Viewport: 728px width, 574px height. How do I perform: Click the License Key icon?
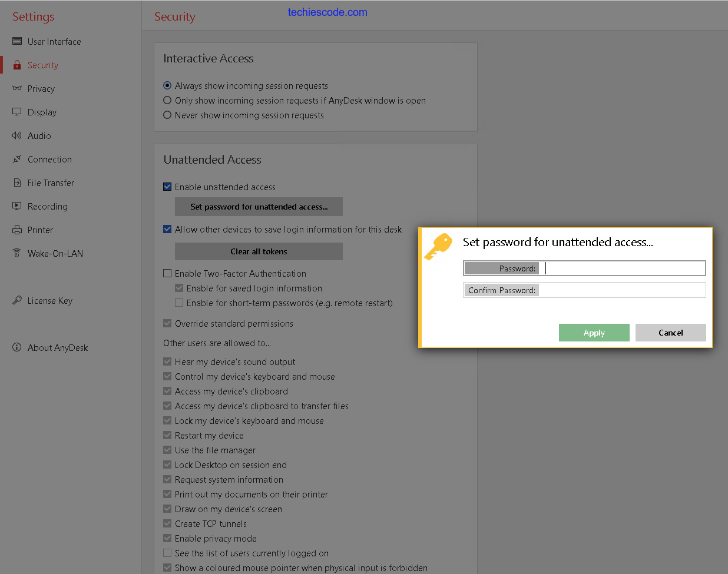(x=17, y=300)
